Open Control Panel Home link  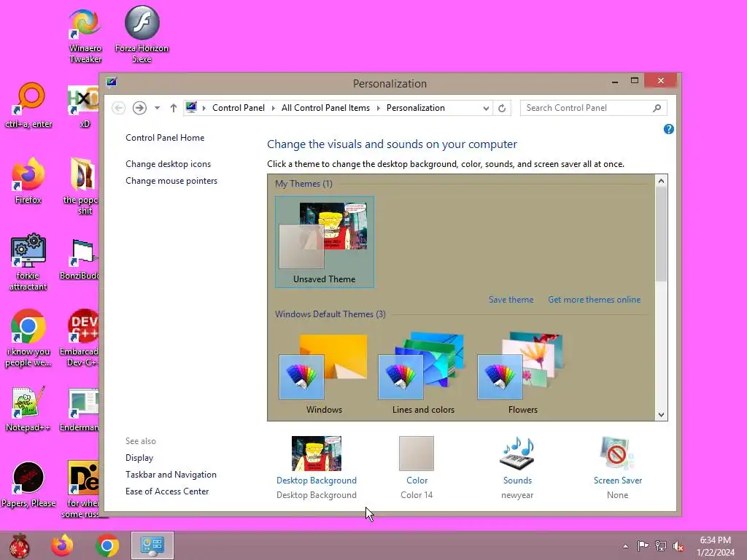(x=165, y=138)
